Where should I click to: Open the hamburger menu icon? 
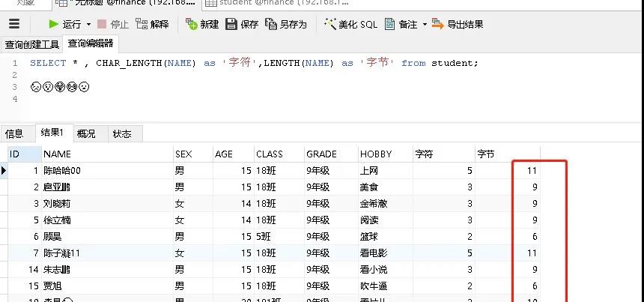pos(13,24)
